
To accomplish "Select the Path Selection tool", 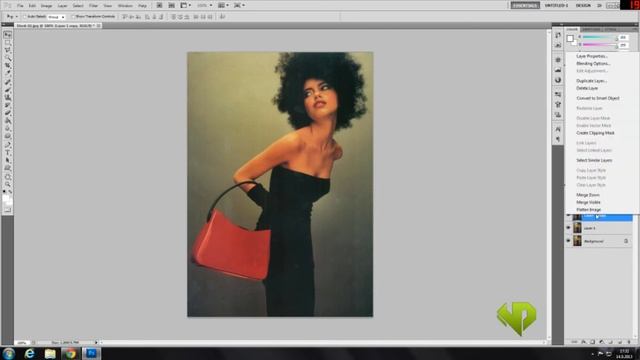I will click(x=7, y=160).
